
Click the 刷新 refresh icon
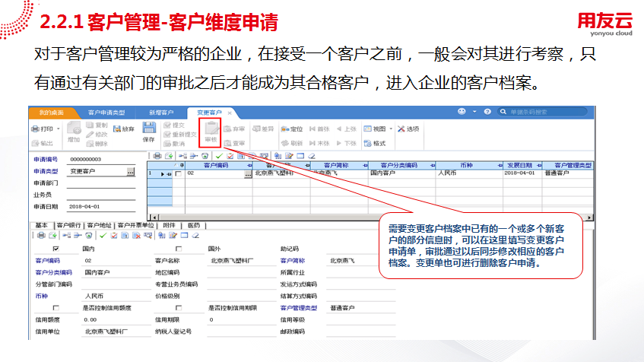[x=285, y=143]
